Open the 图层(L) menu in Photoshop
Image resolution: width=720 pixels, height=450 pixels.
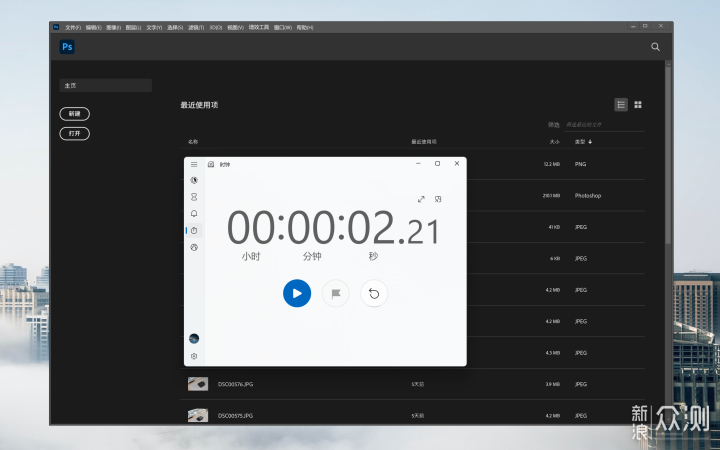[133, 28]
